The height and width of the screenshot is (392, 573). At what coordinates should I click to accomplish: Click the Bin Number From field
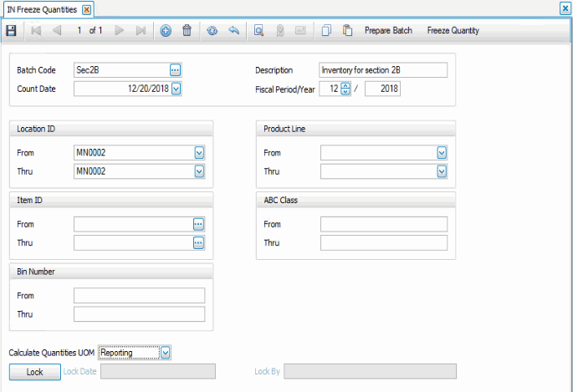(x=139, y=295)
